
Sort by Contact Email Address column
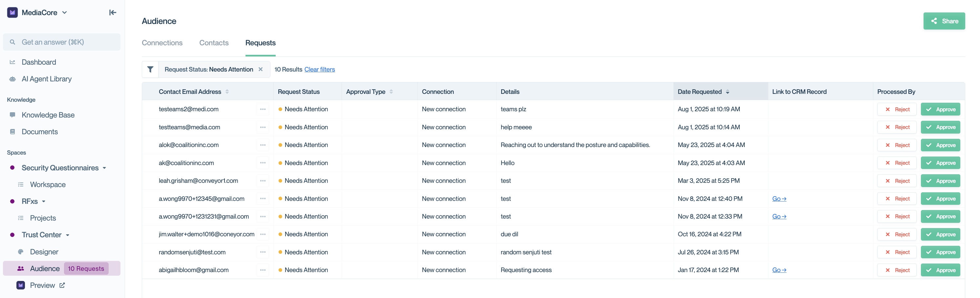click(227, 92)
